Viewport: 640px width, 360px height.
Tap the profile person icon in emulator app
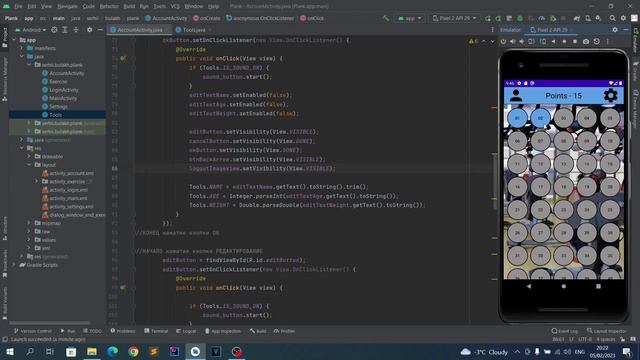[516, 96]
